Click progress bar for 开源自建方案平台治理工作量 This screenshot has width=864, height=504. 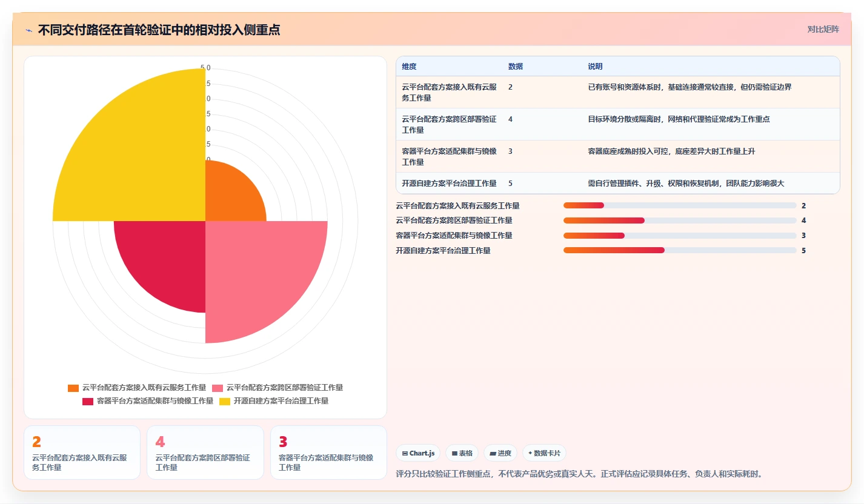[x=680, y=250]
